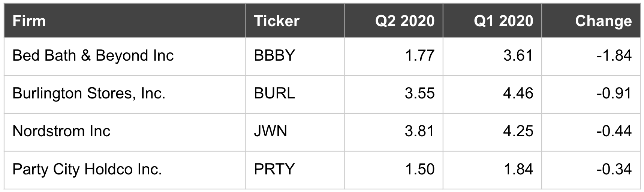Select the Q1 2020 column header
The height and width of the screenshot is (192, 644).
click(503, 21)
